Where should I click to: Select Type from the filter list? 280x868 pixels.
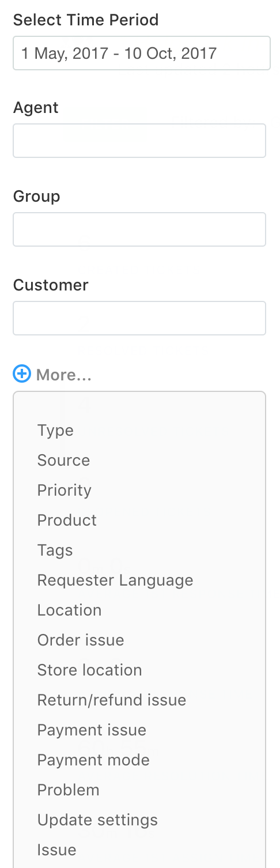55,431
